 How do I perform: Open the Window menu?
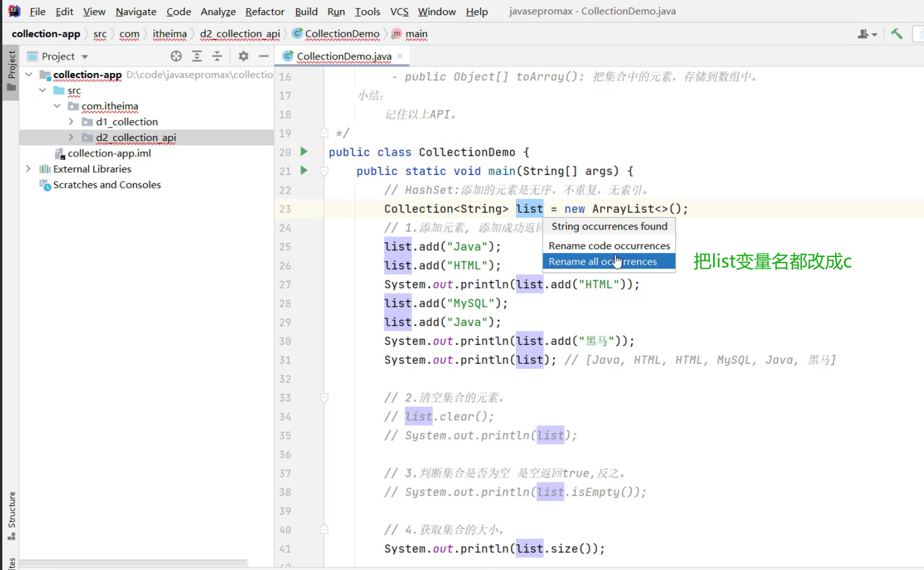437,12
